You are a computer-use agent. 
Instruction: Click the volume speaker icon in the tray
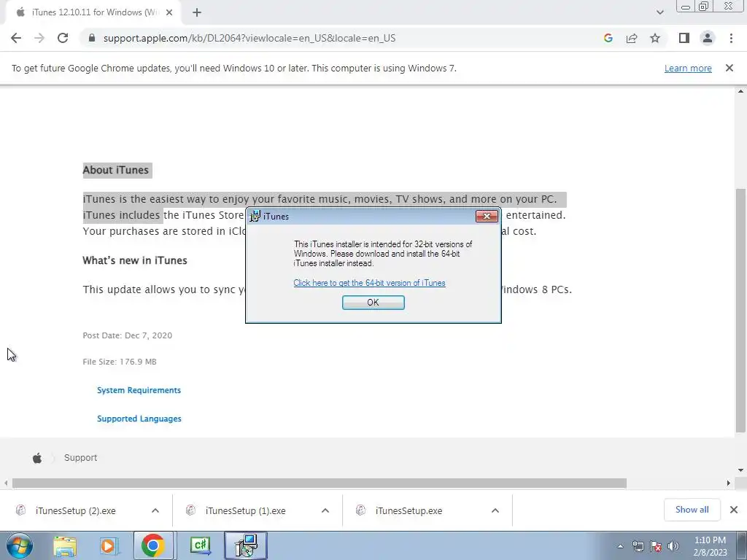click(673, 546)
